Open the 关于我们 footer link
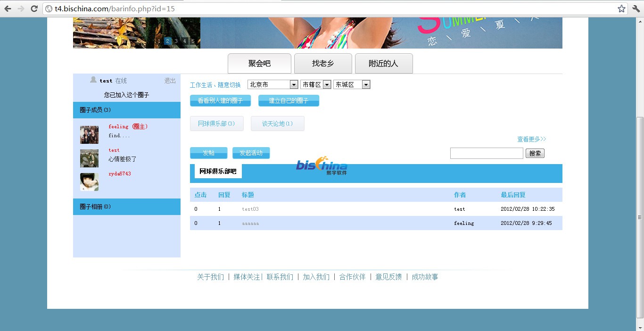The image size is (644, 331). [210, 277]
